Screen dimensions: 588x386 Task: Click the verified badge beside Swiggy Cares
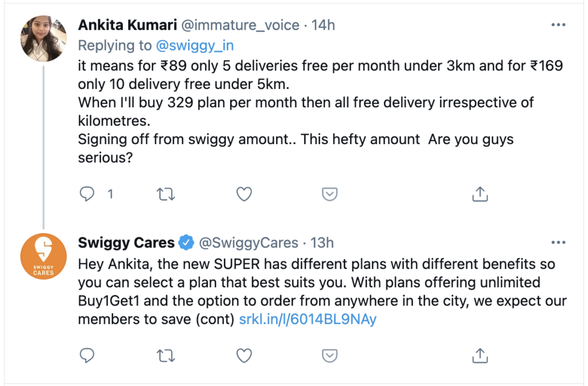coord(185,243)
